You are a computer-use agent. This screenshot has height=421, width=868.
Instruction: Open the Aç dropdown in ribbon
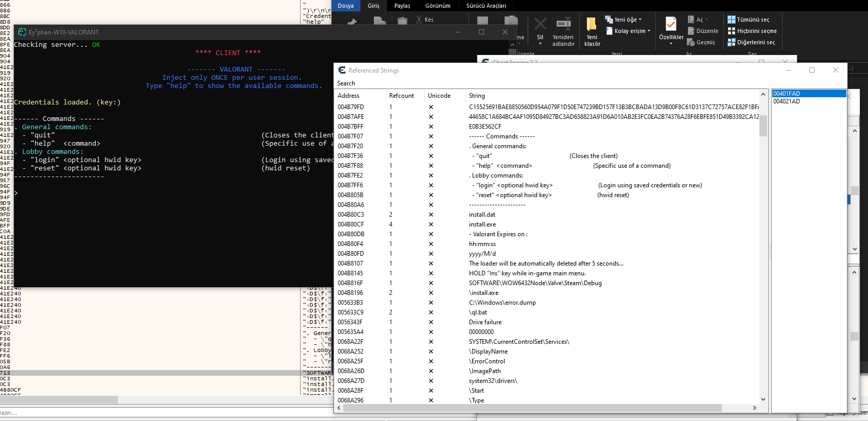click(x=698, y=20)
